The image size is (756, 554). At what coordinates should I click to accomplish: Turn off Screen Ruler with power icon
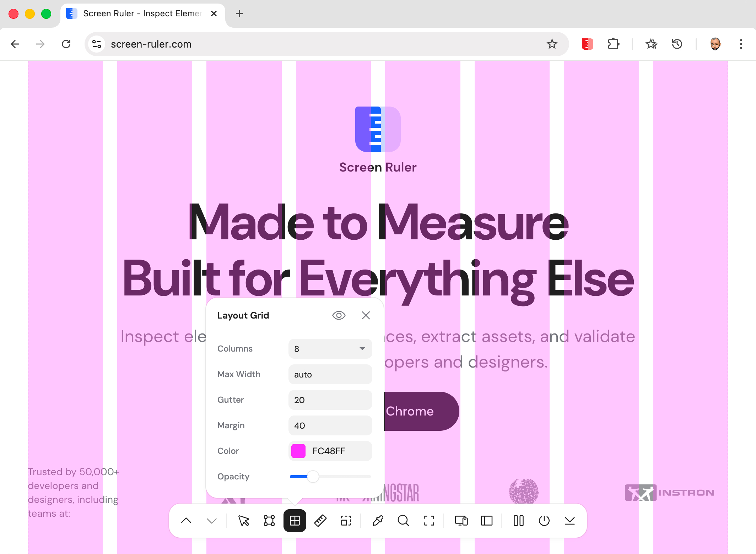pyautogui.click(x=544, y=521)
